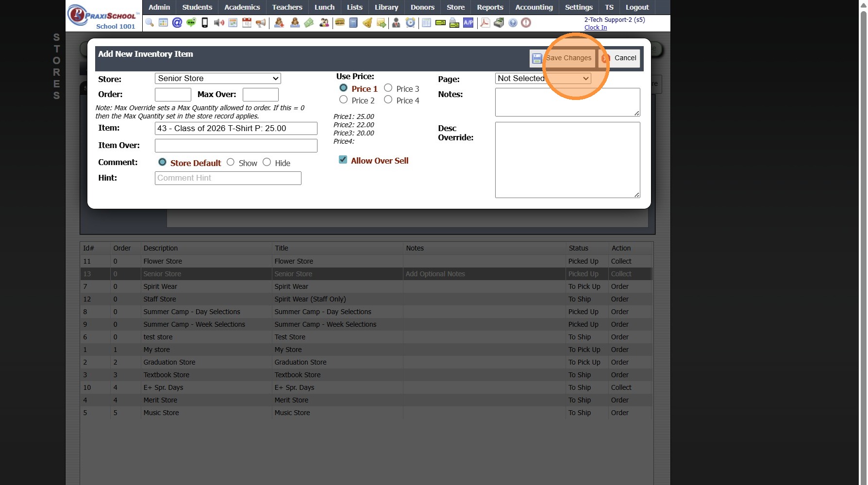Click the Textbook Store description cell
Viewport: 868px width, 485px height.
(167, 375)
